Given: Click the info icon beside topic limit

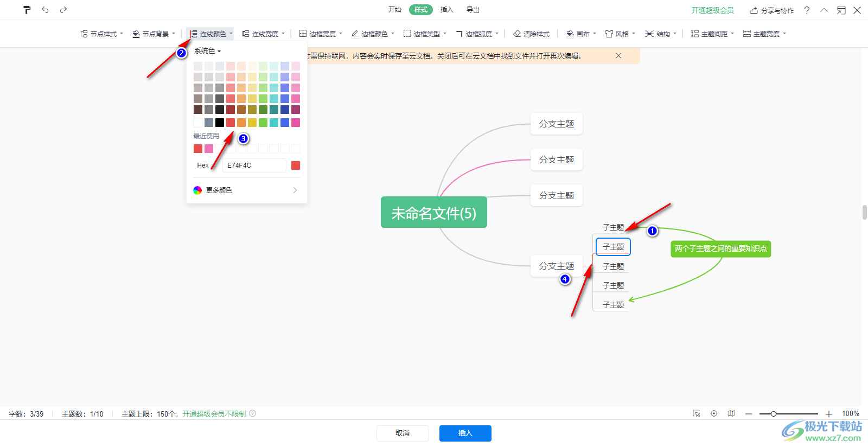Looking at the screenshot, I should (x=253, y=413).
